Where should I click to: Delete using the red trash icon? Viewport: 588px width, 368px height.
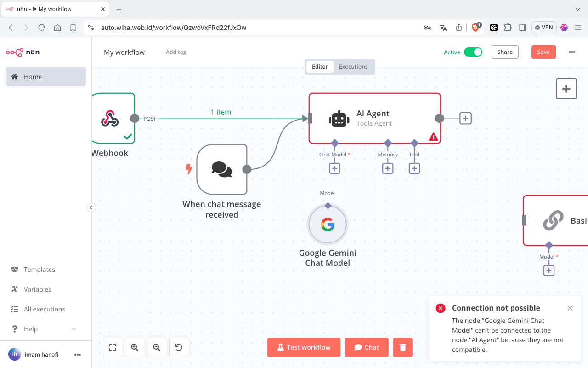403,347
